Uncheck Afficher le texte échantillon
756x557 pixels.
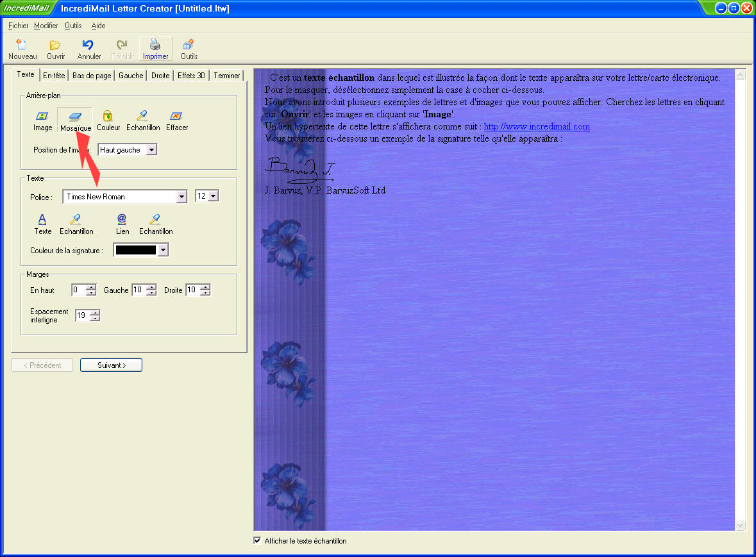pyautogui.click(x=258, y=540)
